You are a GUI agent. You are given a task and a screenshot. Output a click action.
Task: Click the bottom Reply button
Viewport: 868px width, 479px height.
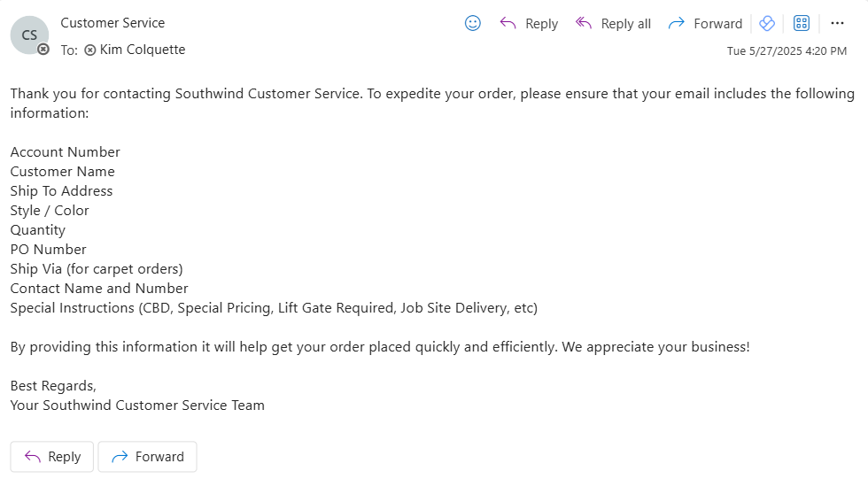click(x=52, y=457)
